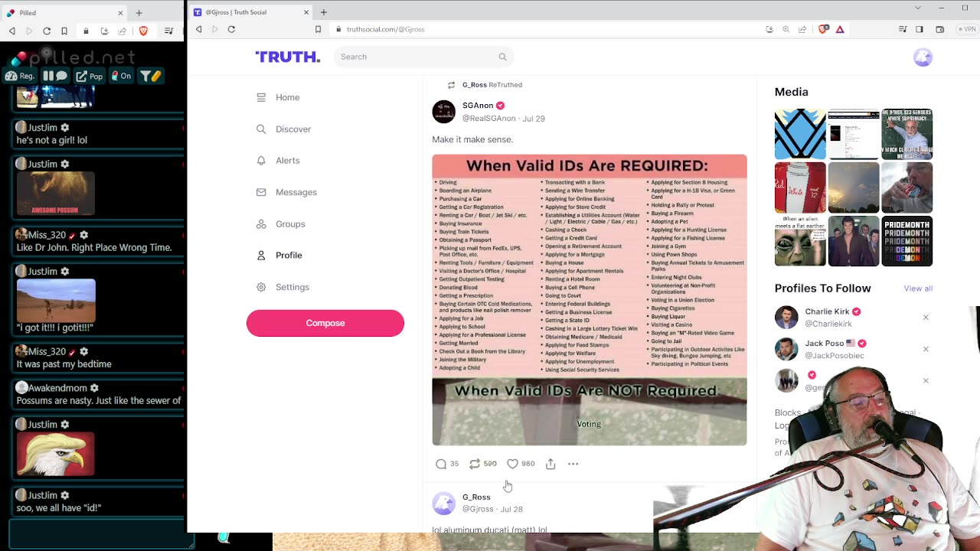The height and width of the screenshot is (551, 980).
Task: Open the profile avatar menu at top right
Action: 923,57
